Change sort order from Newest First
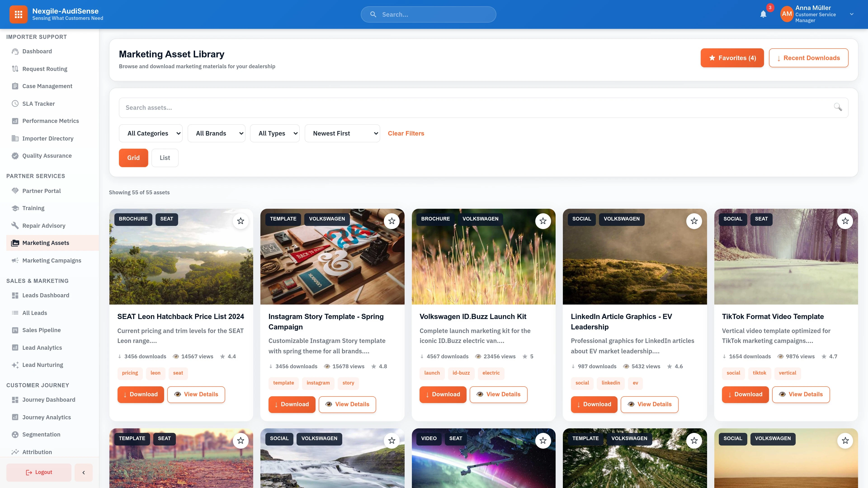Image resolution: width=868 pixels, height=488 pixels. 342,133
